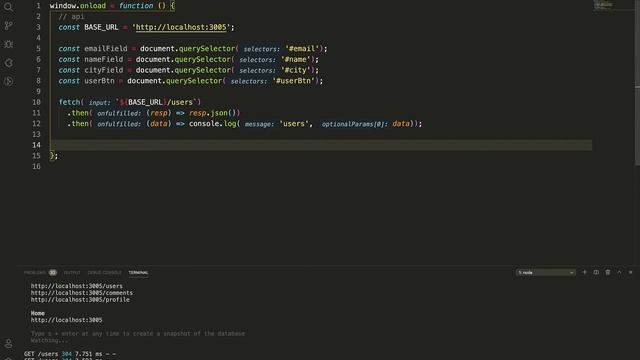This screenshot has width=640, height=360.
Task: Click the 'input:' inlay hint on line 10
Action: [100, 102]
